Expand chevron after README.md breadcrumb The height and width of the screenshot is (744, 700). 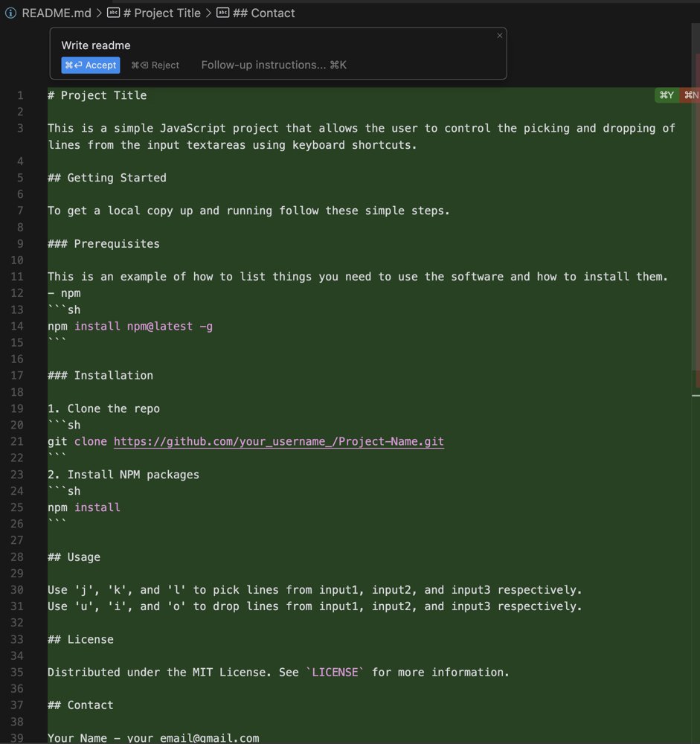click(99, 13)
